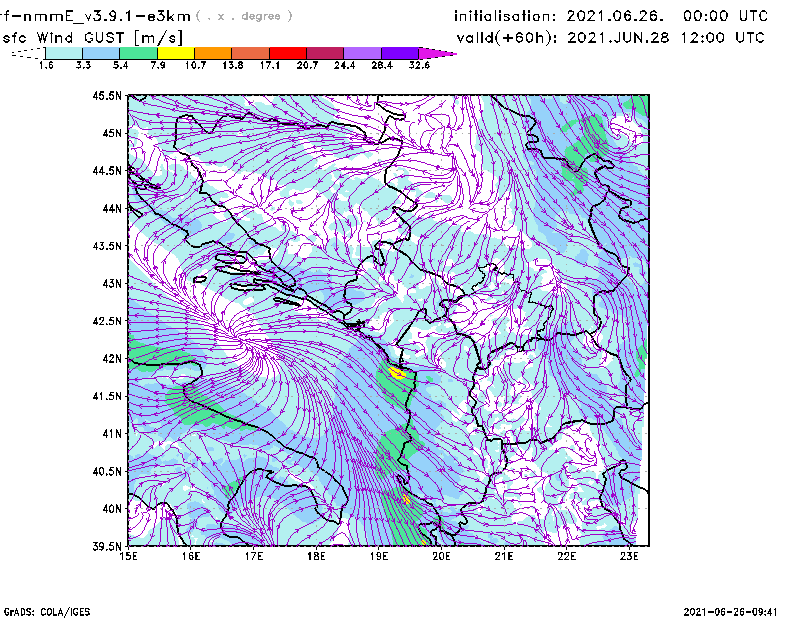Screen dimensions: 800x618
Task: Click the 39.5N latitude label
Action: [107, 547]
